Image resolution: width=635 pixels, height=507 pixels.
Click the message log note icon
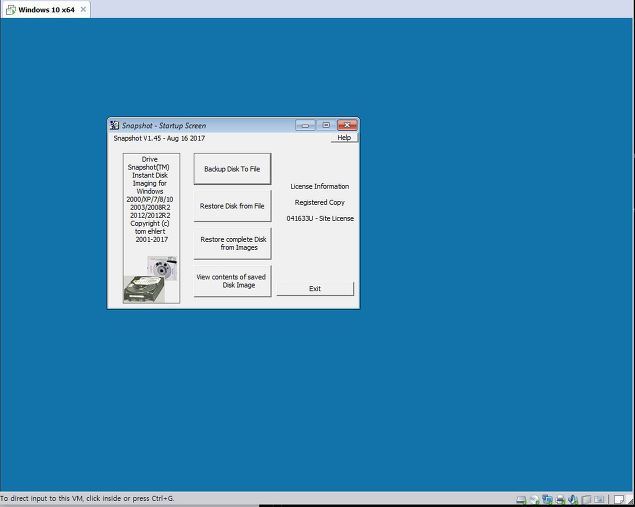tap(619, 500)
